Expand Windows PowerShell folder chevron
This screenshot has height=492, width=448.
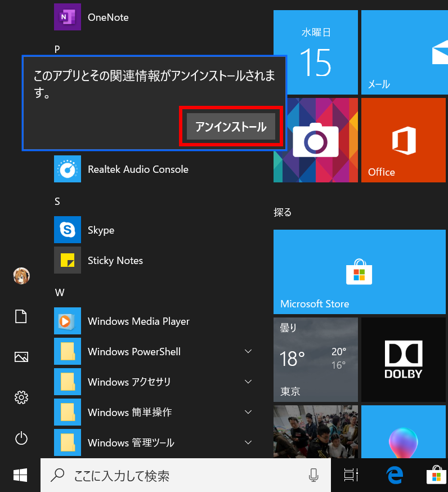(x=248, y=351)
